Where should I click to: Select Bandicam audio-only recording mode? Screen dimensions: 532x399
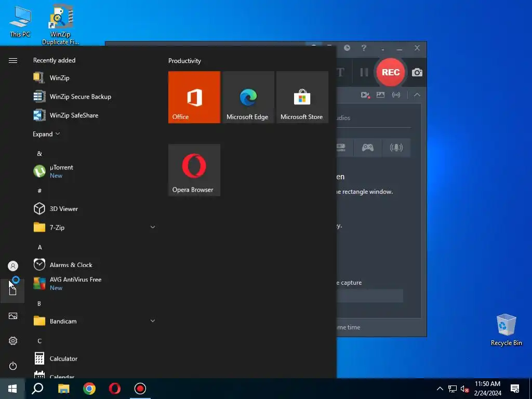pos(396,147)
